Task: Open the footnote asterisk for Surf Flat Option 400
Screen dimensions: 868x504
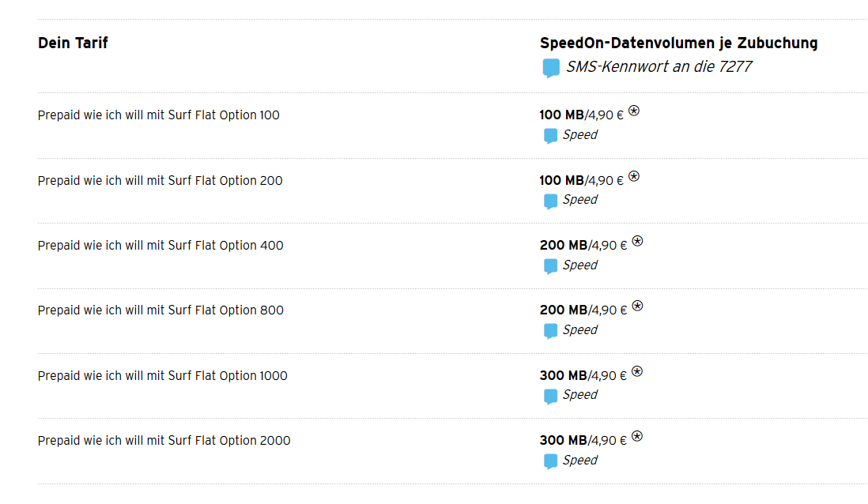Action: coord(637,241)
